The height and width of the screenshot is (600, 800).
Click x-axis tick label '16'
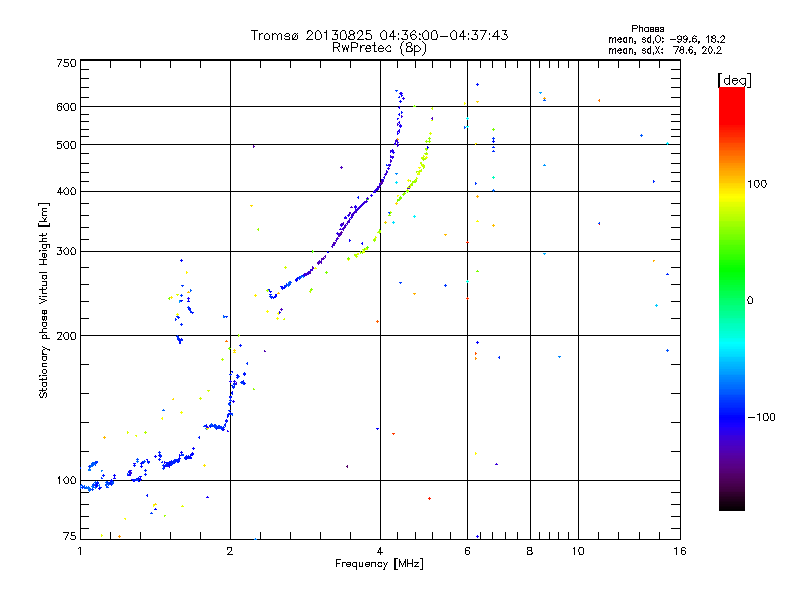[680, 551]
